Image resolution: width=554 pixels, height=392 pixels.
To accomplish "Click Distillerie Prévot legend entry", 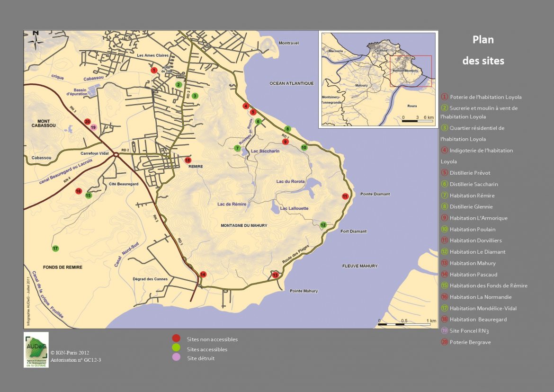I will pyautogui.click(x=470, y=173).
